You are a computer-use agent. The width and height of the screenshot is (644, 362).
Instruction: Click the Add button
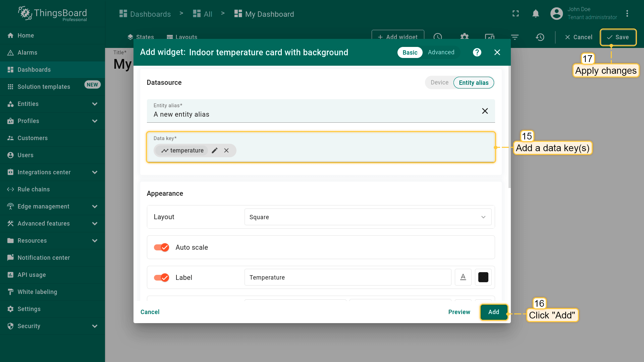click(x=493, y=312)
